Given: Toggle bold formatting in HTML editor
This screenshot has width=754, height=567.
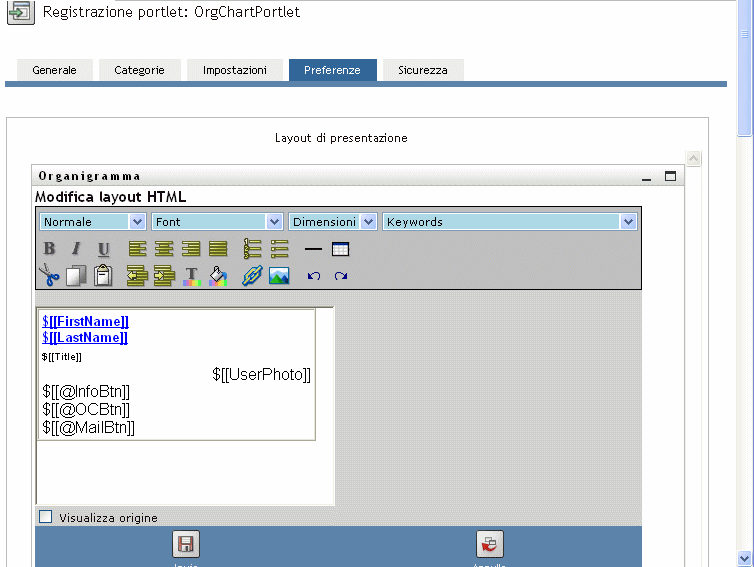Looking at the screenshot, I should coord(49,249).
